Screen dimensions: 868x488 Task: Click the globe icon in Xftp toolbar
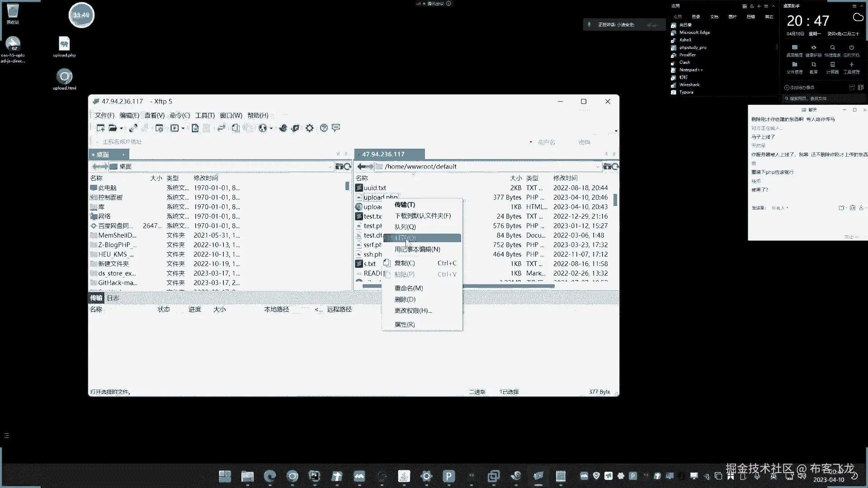coord(263,128)
